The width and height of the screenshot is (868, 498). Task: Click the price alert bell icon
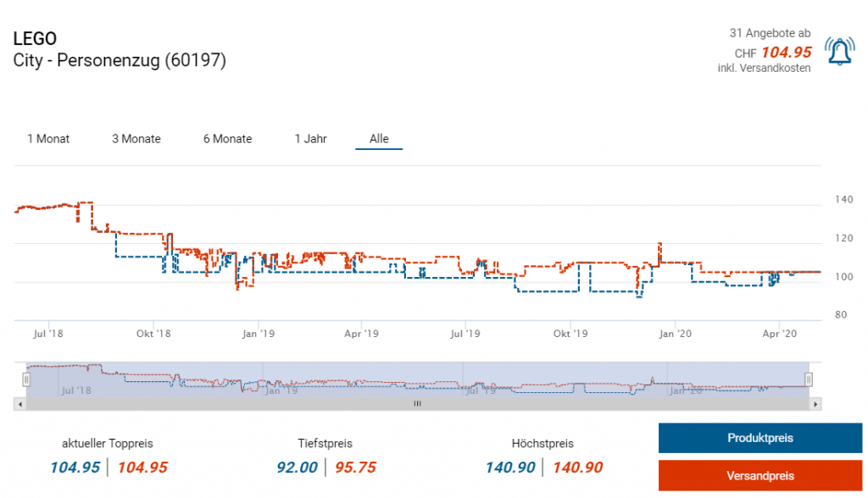[x=839, y=53]
